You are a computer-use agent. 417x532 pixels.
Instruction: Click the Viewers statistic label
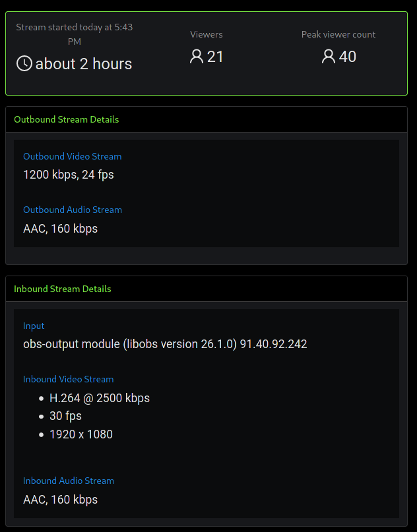click(x=207, y=34)
